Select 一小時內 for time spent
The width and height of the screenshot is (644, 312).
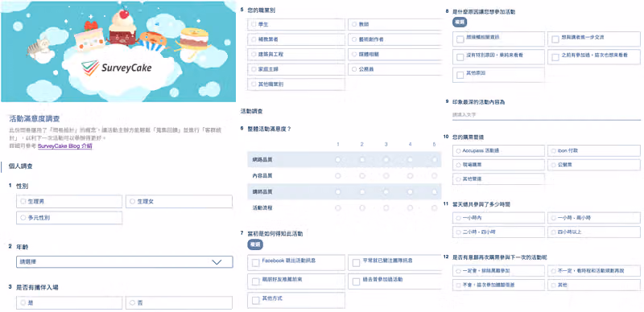coord(498,218)
